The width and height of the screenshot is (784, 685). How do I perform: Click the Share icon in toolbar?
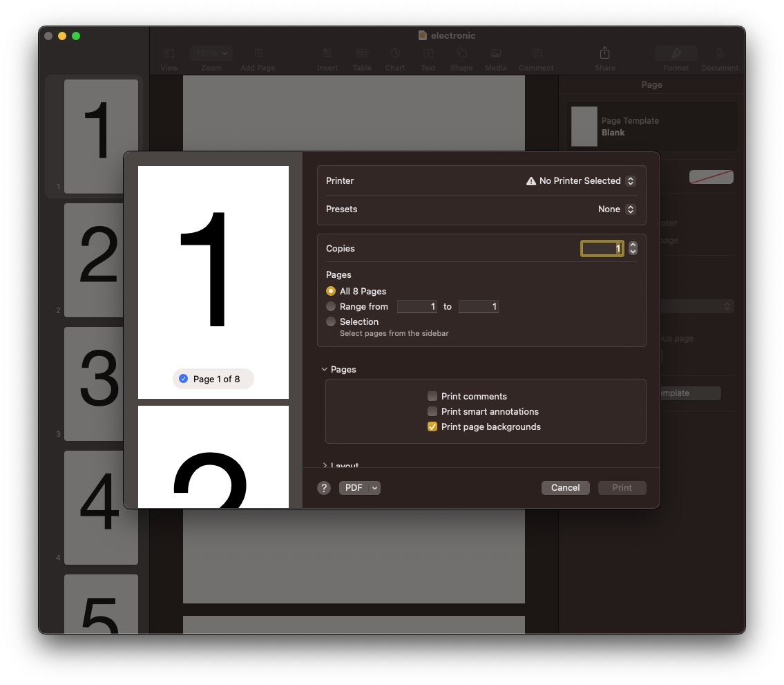(x=604, y=54)
